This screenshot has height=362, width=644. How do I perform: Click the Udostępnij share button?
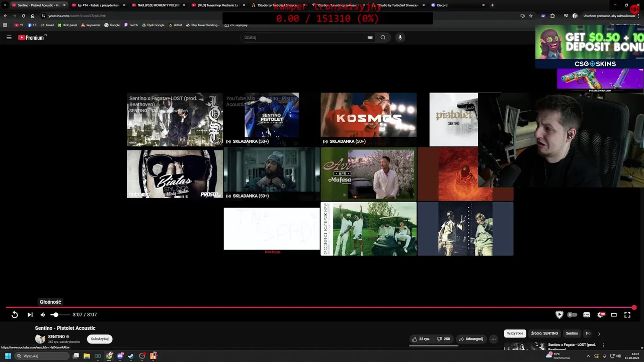click(x=471, y=339)
